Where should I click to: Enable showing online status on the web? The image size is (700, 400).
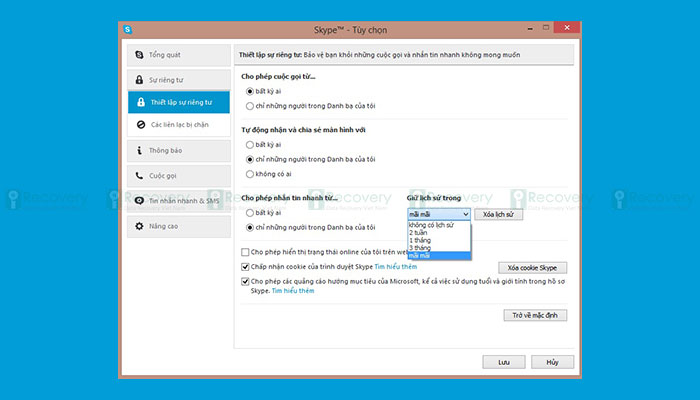click(x=245, y=252)
